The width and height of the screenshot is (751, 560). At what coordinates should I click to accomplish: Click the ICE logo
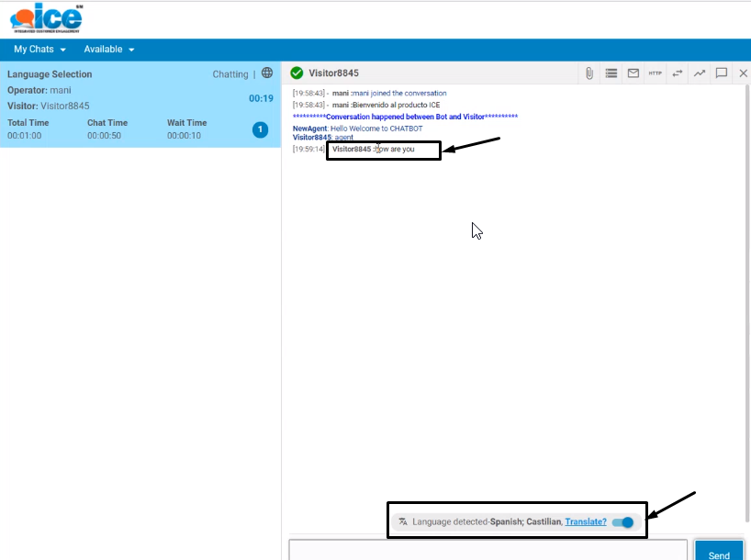(x=46, y=18)
